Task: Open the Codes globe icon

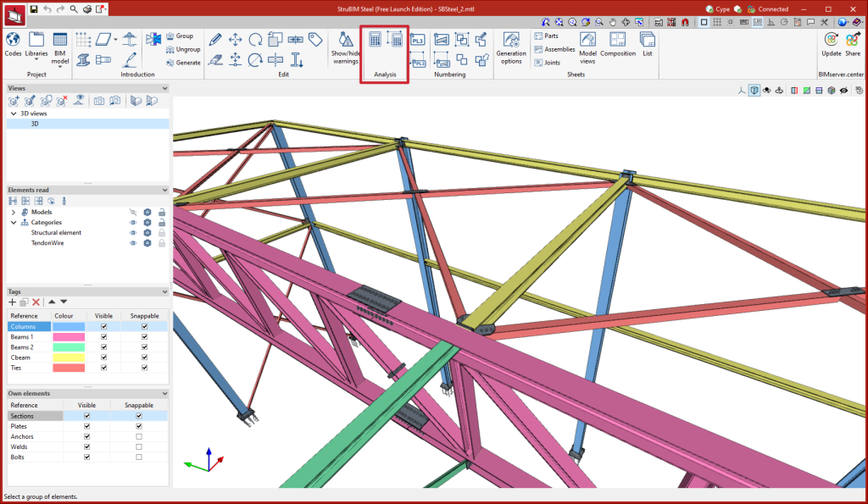Action: coord(13,40)
